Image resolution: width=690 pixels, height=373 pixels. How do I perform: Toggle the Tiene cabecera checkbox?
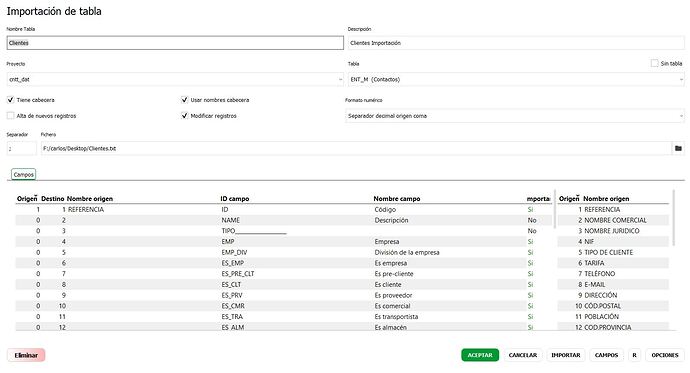pyautogui.click(x=11, y=100)
